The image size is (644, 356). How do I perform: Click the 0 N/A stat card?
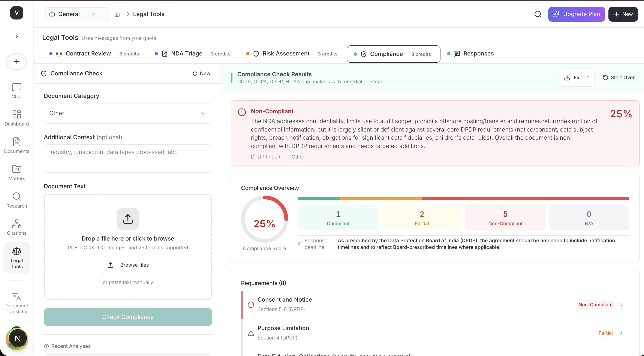coord(589,218)
